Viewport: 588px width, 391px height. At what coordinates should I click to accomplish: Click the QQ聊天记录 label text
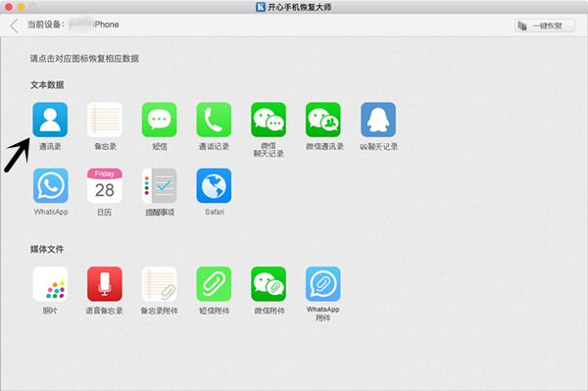(x=378, y=146)
